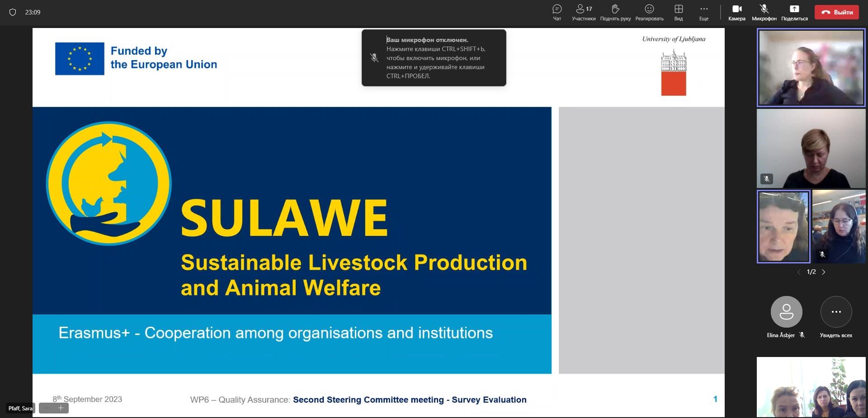The width and height of the screenshot is (868, 418).
Task: Open the reactions menu
Action: (649, 13)
